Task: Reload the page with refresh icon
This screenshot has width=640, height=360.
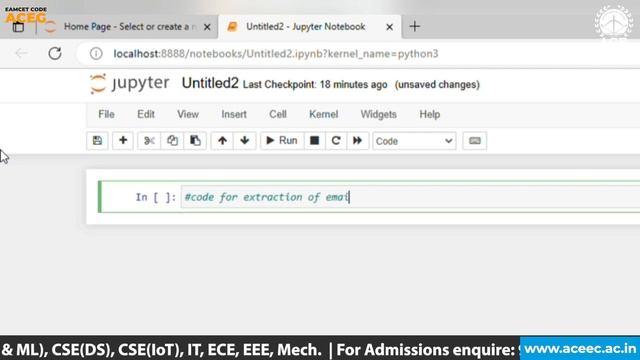Action: (55, 53)
